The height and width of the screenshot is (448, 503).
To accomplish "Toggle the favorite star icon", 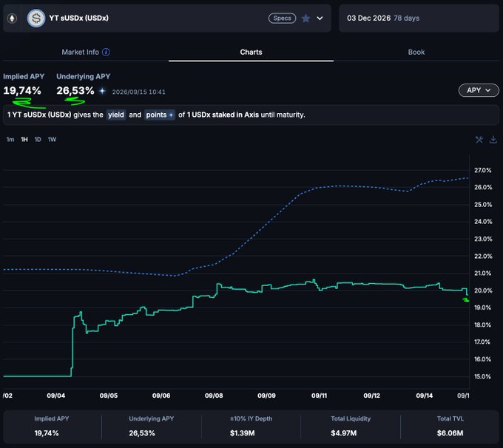I will point(305,18).
